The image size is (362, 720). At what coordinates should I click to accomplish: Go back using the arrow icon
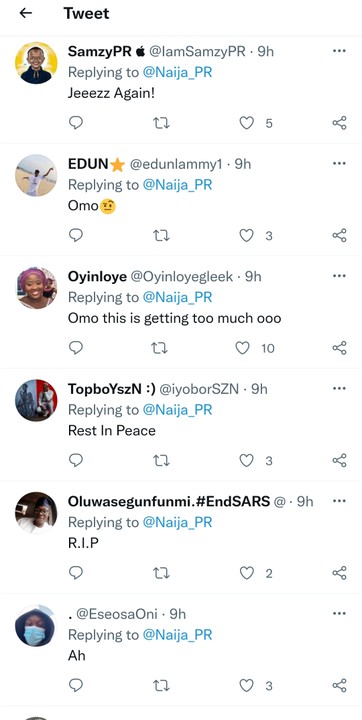click(26, 13)
